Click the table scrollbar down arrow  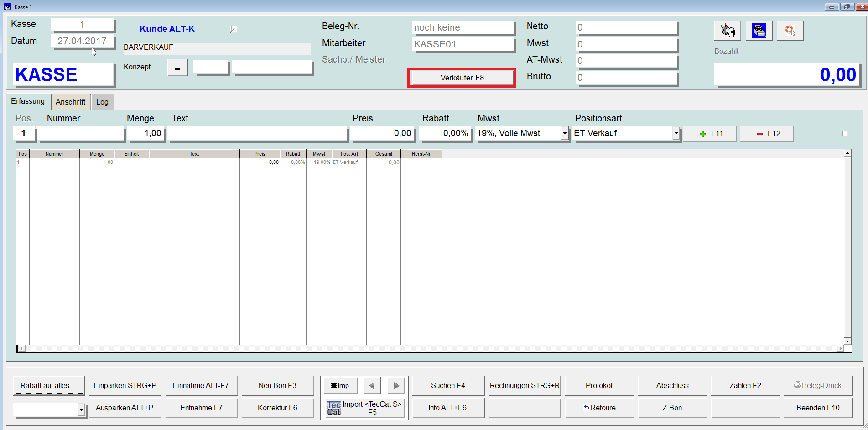point(847,341)
